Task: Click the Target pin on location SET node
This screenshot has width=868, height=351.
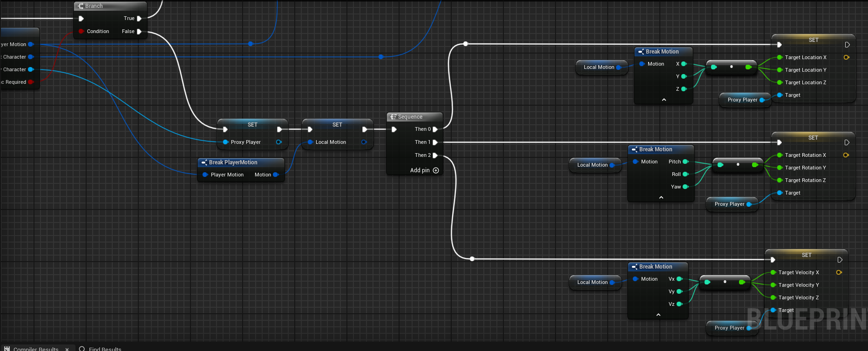Action: point(780,95)
